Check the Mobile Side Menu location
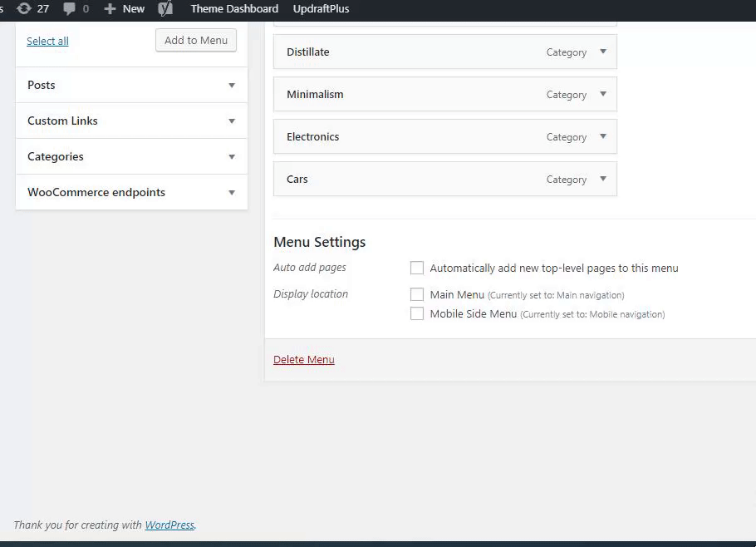 click(x=417, y=313)
